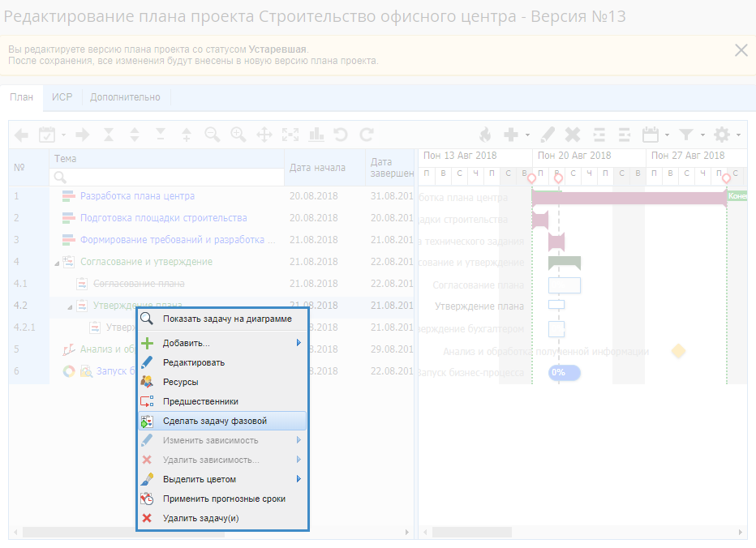Click the zoom out magnifier in toolbar
Viewport: 756px width, 548px height.
213,135
